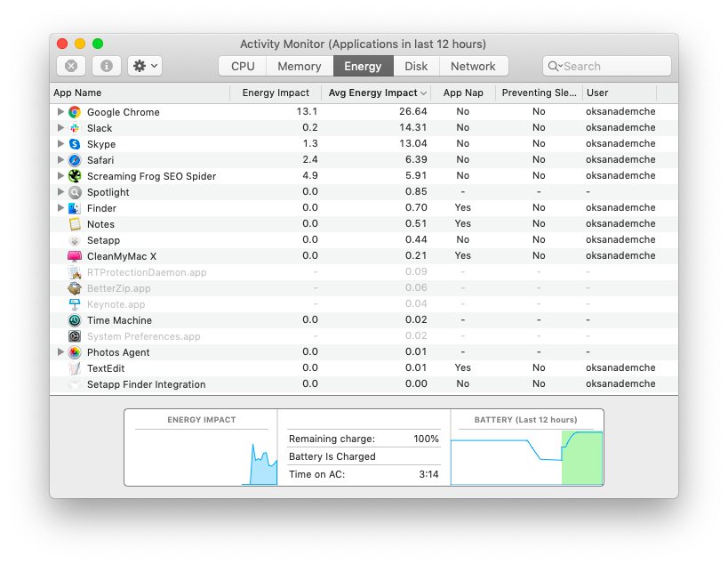
Task: Select the 'CleanMyMac X' row name
Action: pyautogui.click(x=122, y=256)
